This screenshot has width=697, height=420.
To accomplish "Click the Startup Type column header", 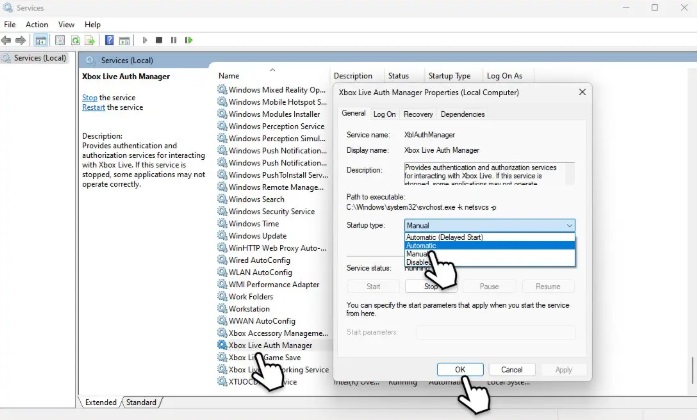I will pyautogui.click(x=454, y=76).
